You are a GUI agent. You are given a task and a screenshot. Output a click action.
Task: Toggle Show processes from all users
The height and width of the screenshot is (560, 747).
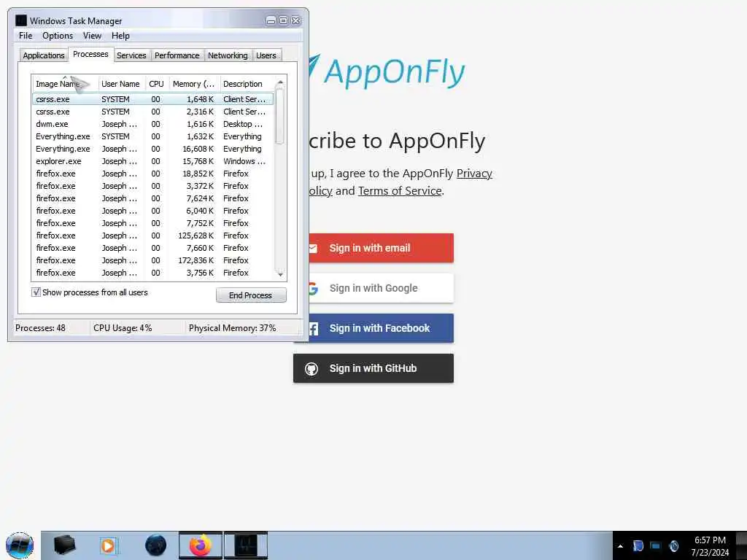36,292
